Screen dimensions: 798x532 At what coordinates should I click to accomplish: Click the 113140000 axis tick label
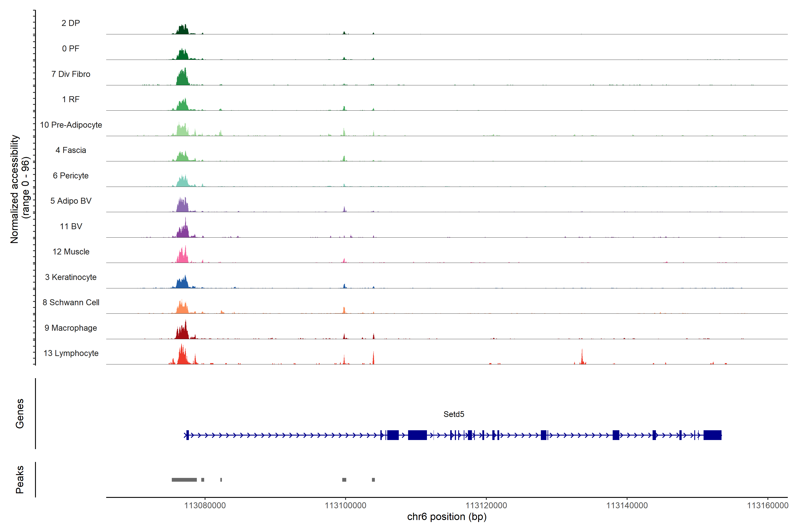(x=627, y=506)
